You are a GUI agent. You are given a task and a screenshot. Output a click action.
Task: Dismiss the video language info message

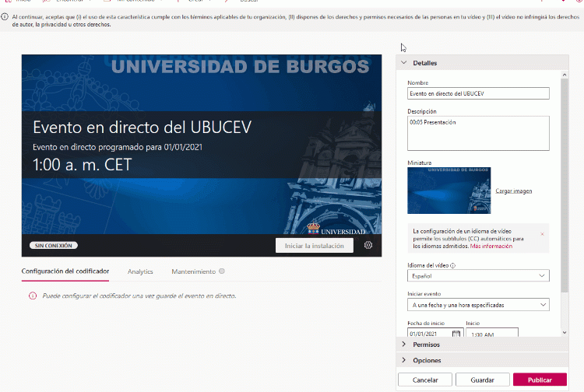[x=542, y=234]
